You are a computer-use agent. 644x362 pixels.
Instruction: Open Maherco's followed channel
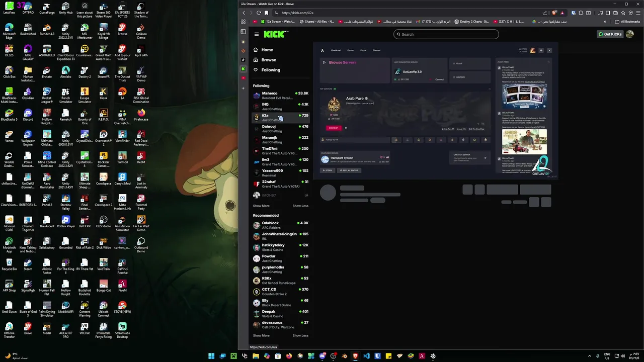click(x=281, y=96)
